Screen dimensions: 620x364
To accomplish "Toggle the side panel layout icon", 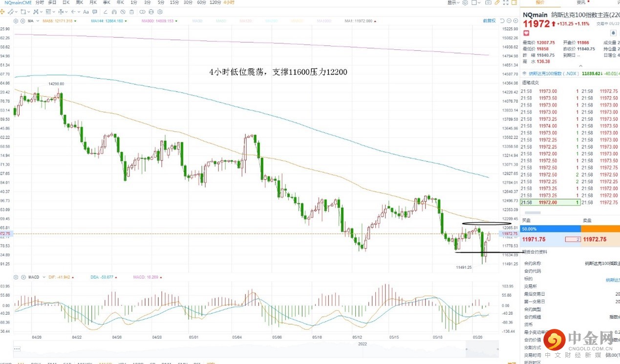I will tap(514, 2).
